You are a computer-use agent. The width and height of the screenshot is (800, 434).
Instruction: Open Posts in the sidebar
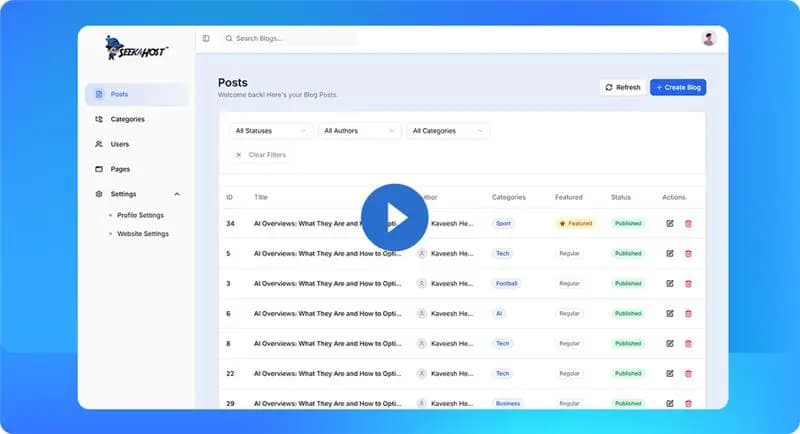136,94
